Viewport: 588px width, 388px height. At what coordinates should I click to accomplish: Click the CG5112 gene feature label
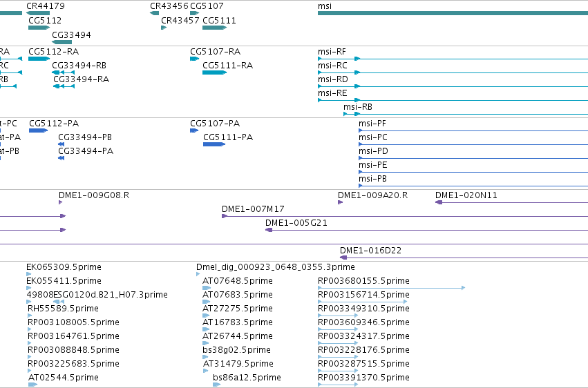45,20
